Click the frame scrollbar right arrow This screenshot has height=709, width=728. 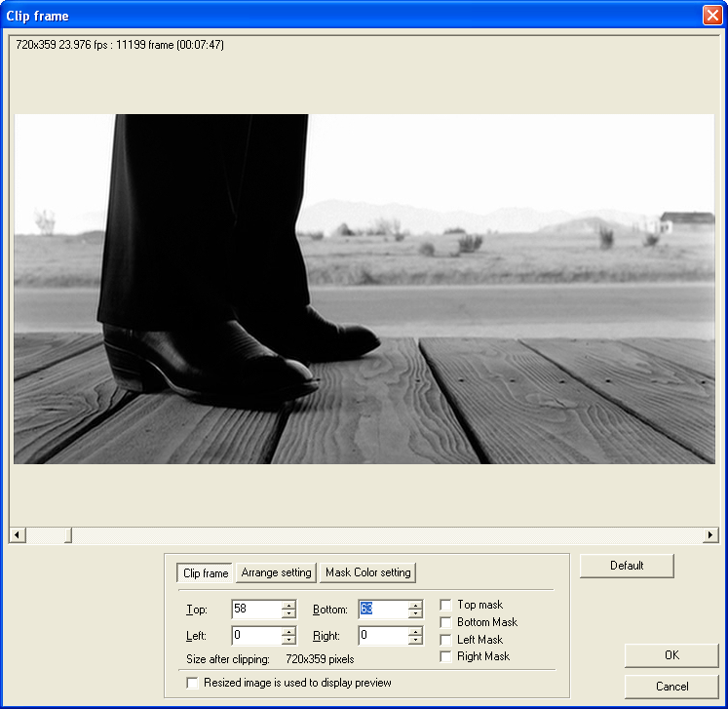click(709, 534)
